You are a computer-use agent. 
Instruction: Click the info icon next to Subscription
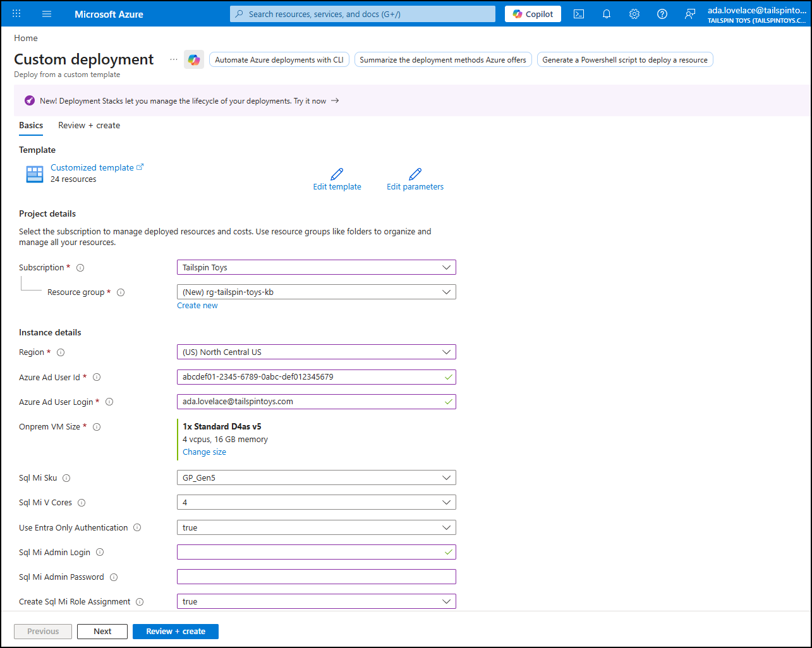pos(80,268)
